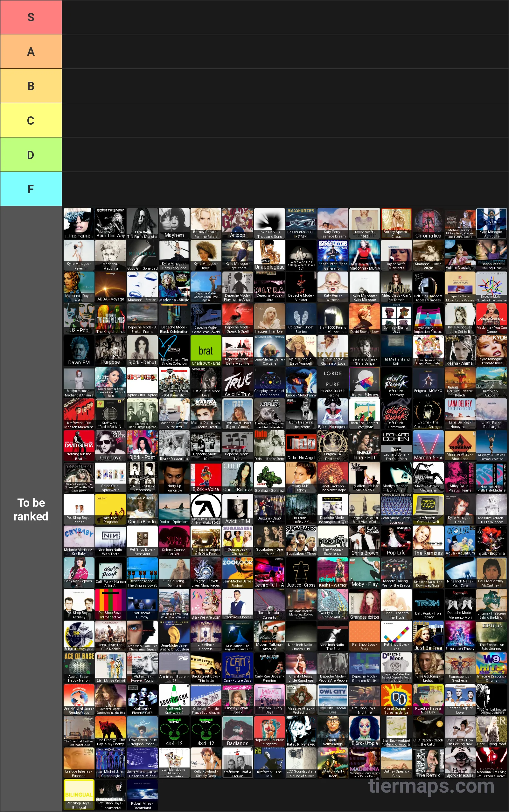This screenshot has width=509, height=812.
Task: Select Happier Than Ever album
Action: tap(269, 319)
